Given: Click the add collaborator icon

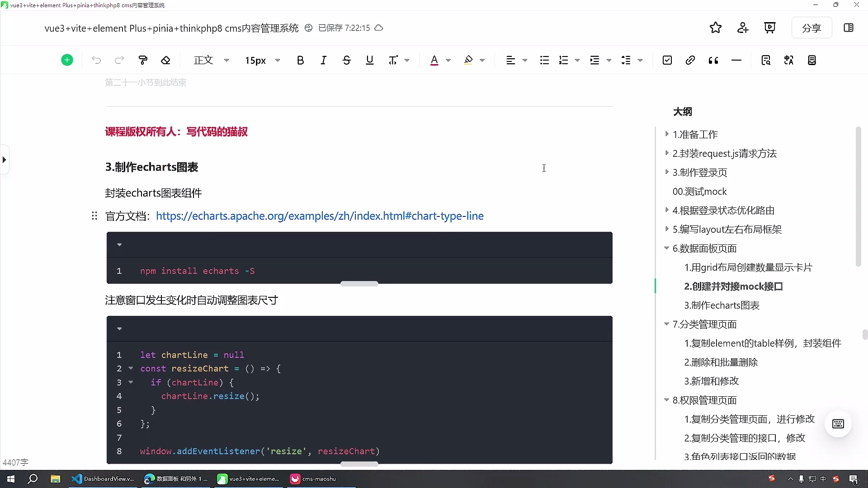Looking at the screenshot, I should tap(743, 28).
